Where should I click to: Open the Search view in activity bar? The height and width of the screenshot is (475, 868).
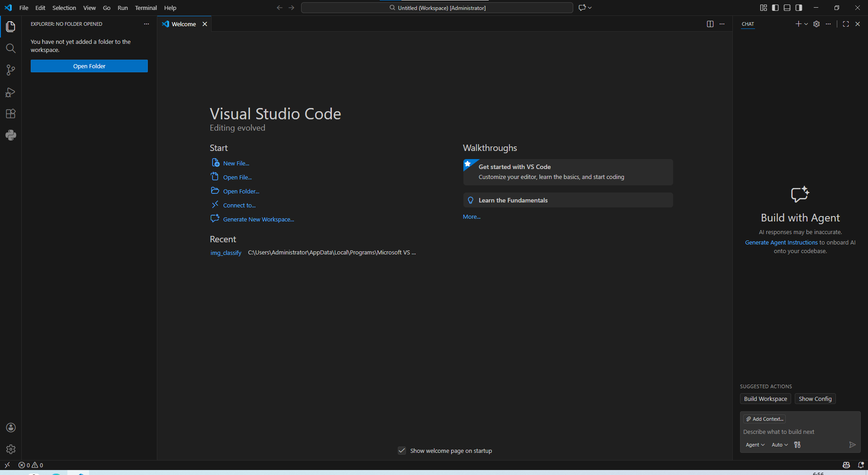pyautogui.click(x=11, y=48)
